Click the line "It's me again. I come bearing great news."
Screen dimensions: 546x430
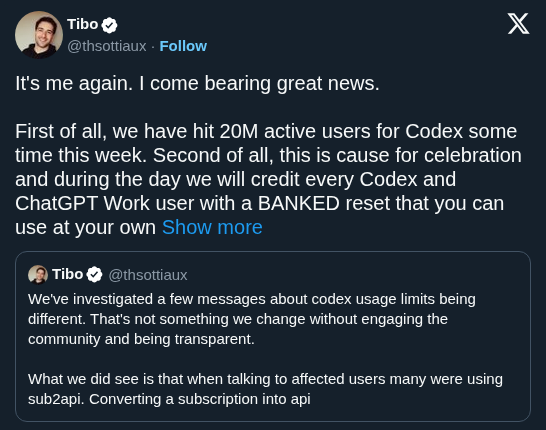tap(197, 84)
